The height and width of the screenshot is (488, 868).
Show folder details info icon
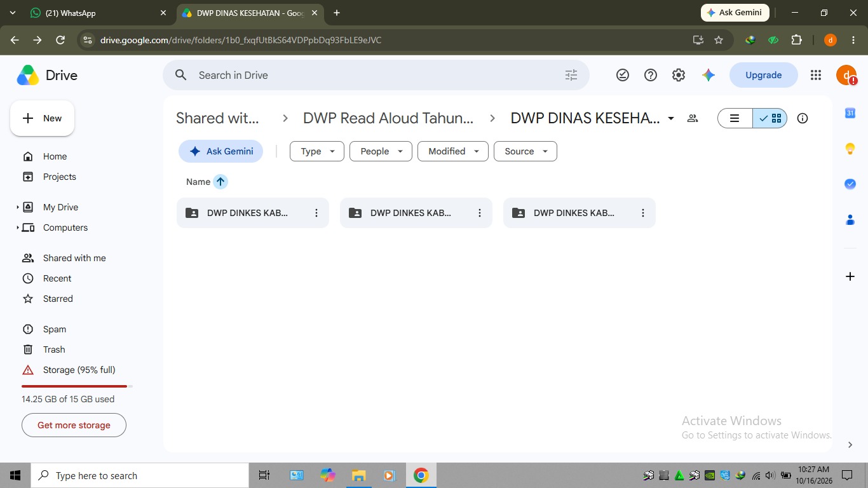pyautogui.click(x=803, y=118)
